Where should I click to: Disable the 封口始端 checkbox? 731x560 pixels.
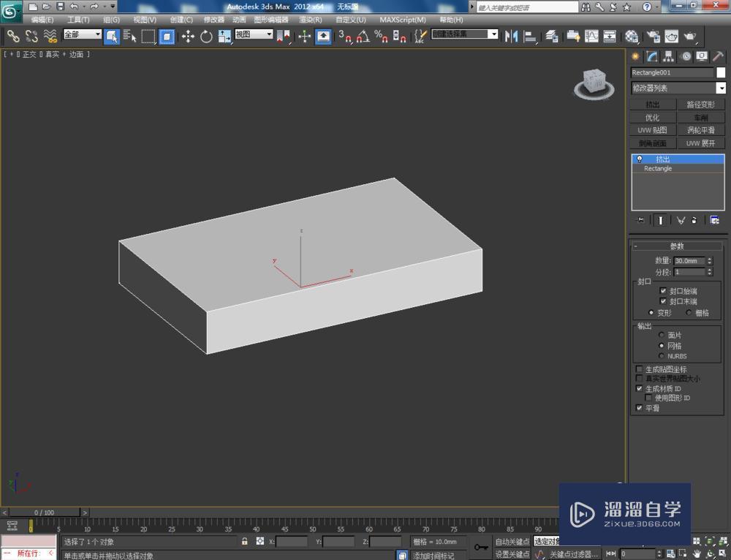[x=664, y=290]
